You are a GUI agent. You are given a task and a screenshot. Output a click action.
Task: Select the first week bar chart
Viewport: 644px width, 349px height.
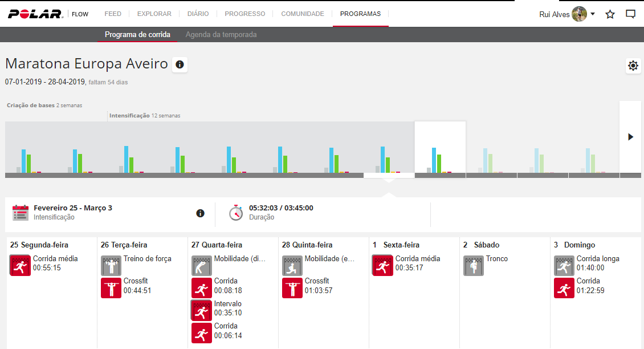tap(30, 148)
